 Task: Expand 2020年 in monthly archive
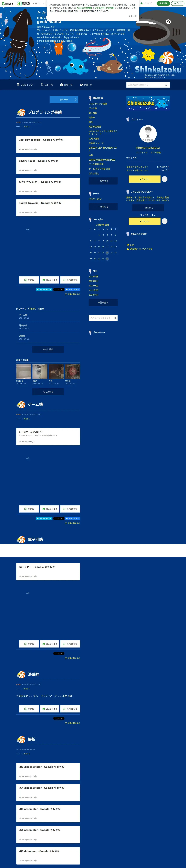93,295
